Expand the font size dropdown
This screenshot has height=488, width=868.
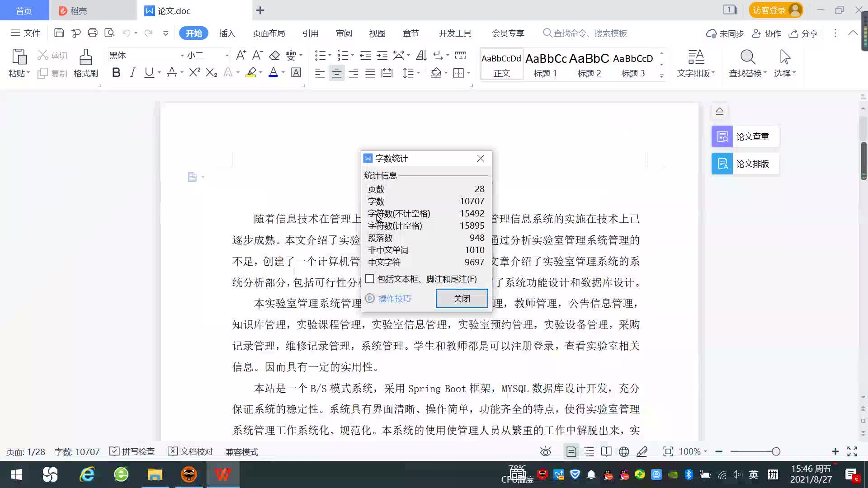point(227,56)
